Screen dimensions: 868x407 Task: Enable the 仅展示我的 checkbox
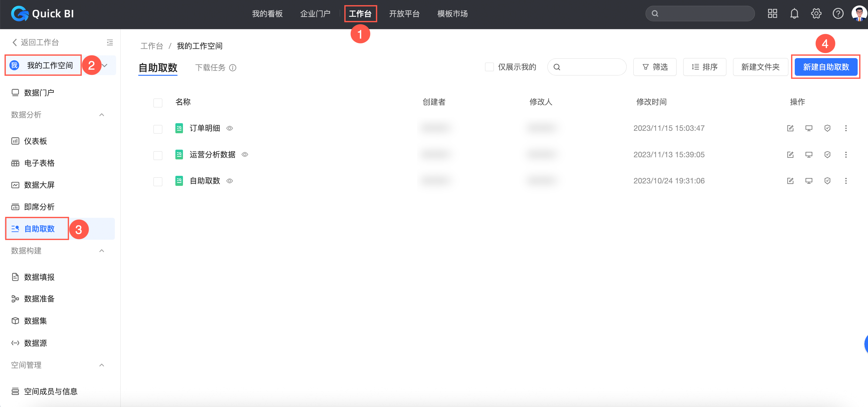pos(489,67)
